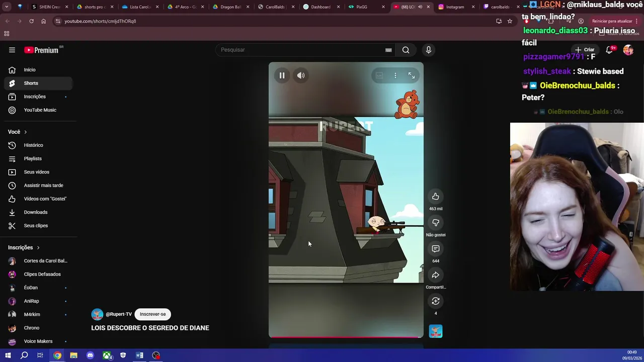Open AniRap channel subscription

(38, 301)
